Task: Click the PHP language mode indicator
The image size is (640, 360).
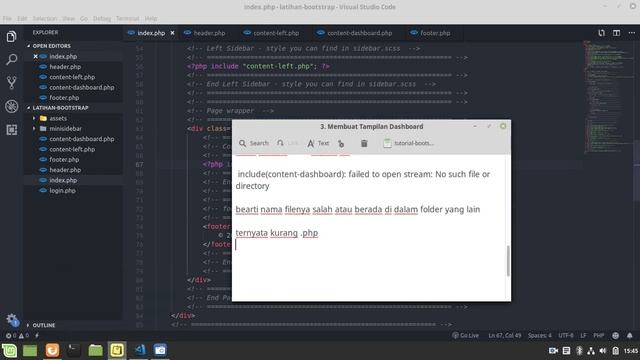Action: (598, 336)
